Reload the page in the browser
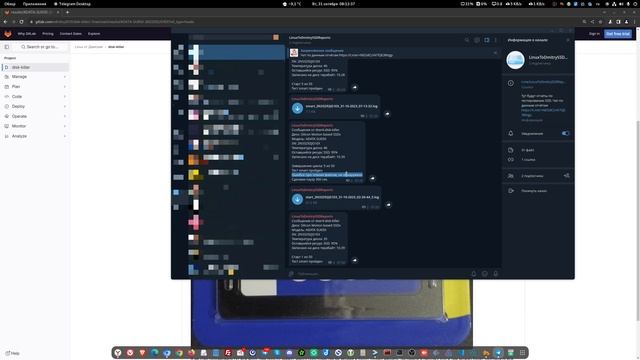640x360 pixels. [21, 22]
